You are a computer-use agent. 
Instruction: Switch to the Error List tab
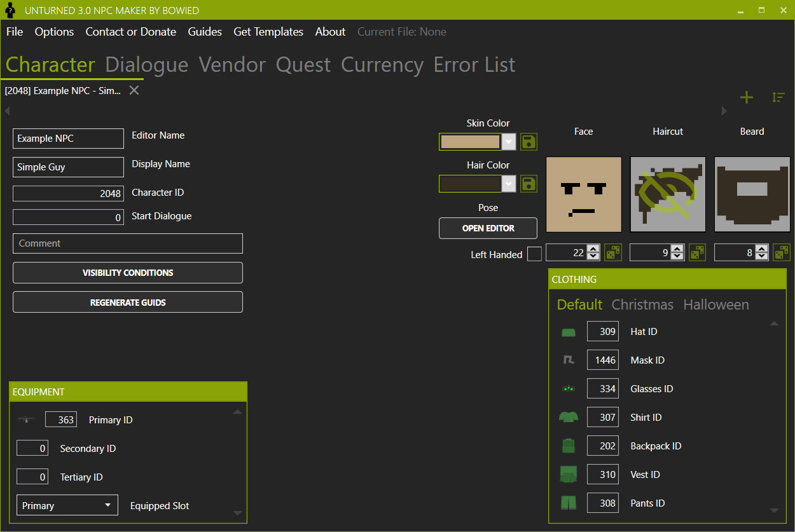click(474, 65)
